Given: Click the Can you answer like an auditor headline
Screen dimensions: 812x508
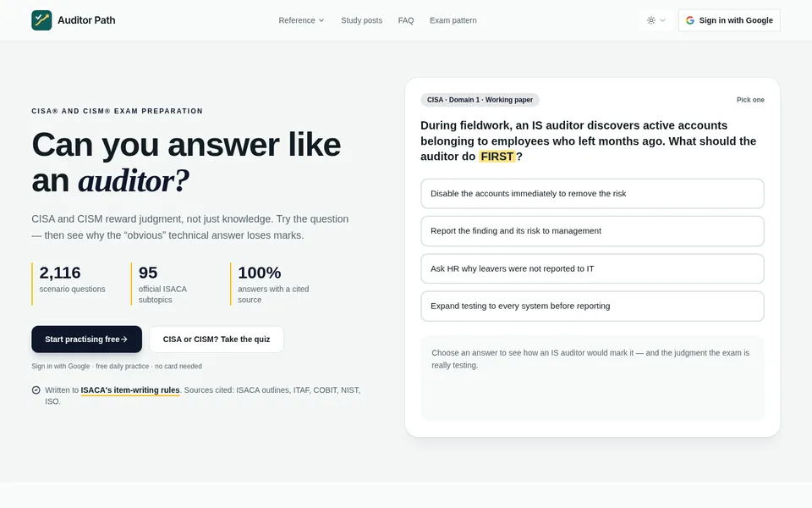Looking at the screenshot, I should (186, 163).
